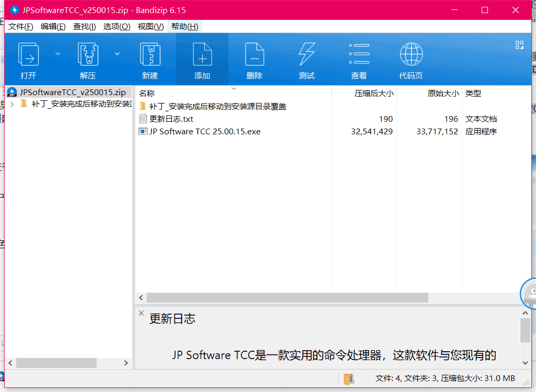
Task: Click the zip archive icon in tree root
Action: 12,92
